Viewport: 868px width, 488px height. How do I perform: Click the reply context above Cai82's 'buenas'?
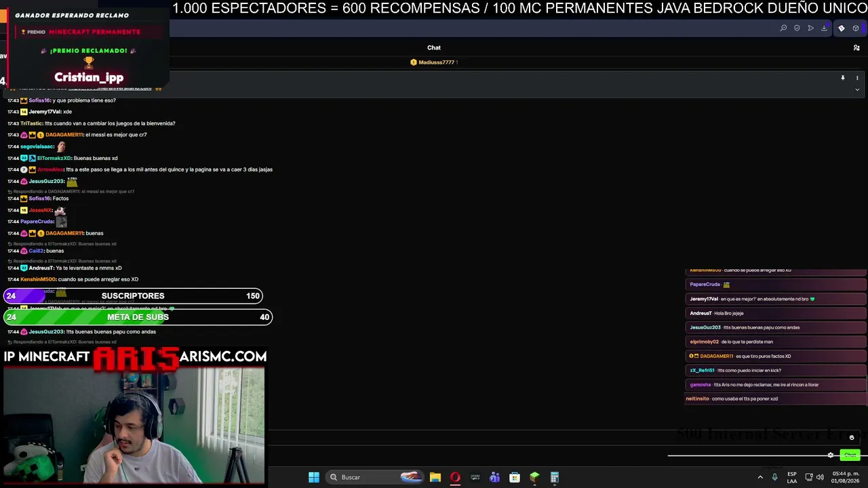62,243
